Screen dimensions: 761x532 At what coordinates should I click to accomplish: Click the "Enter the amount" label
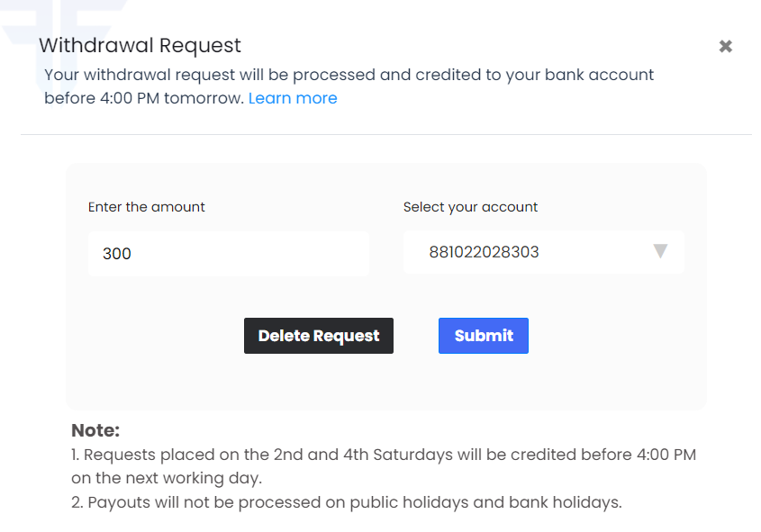click(147, 207)
